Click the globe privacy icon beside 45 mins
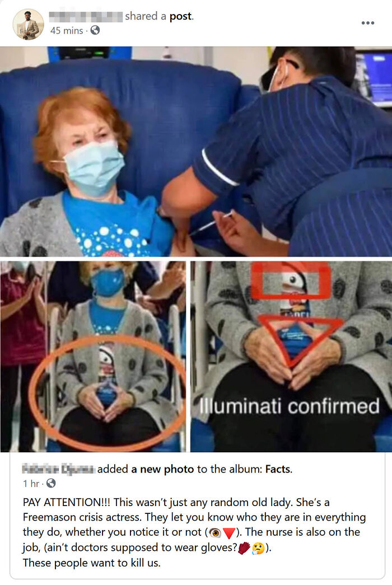392x585 pixels. tap(95, 30)
